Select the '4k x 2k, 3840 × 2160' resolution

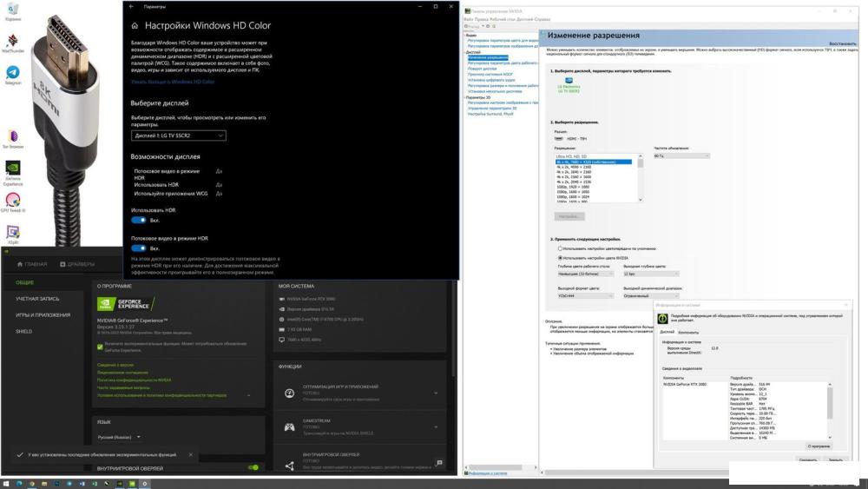[x=574, y=172]
